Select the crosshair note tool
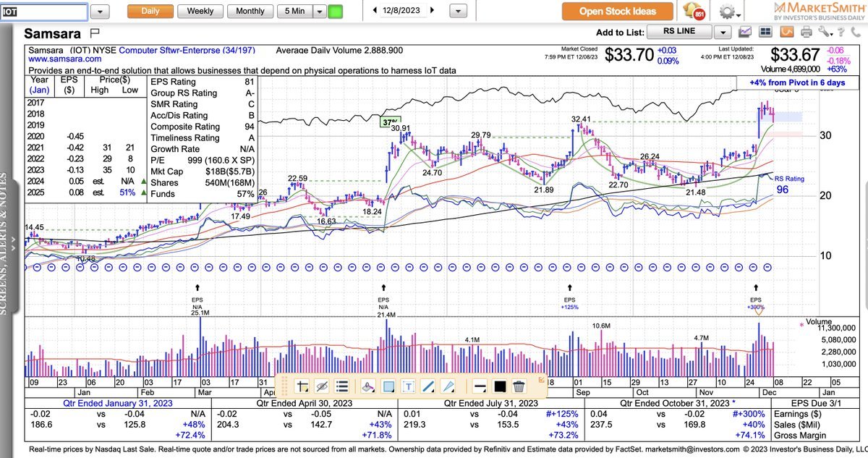The width and height of the screenshot is (868, 458). pos(303,386)
